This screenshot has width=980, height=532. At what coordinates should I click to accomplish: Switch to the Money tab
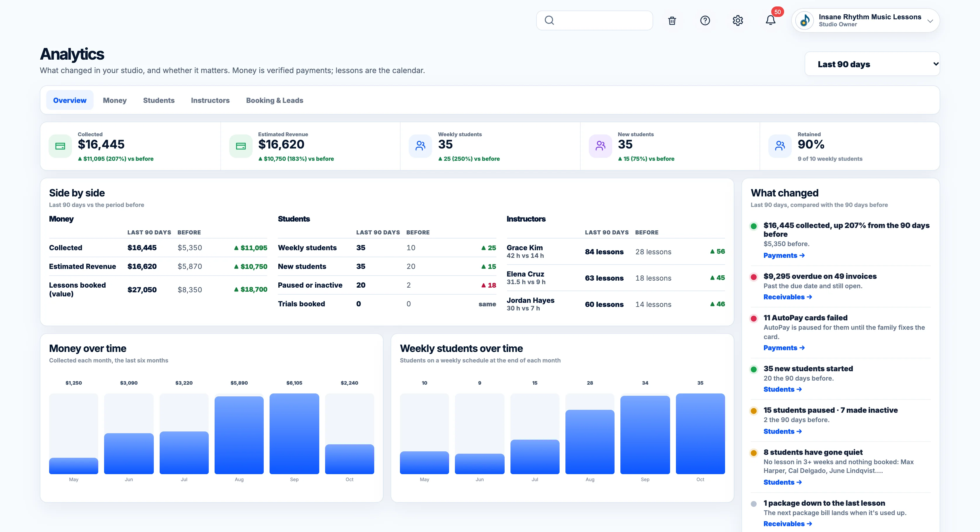coord(115,100)
